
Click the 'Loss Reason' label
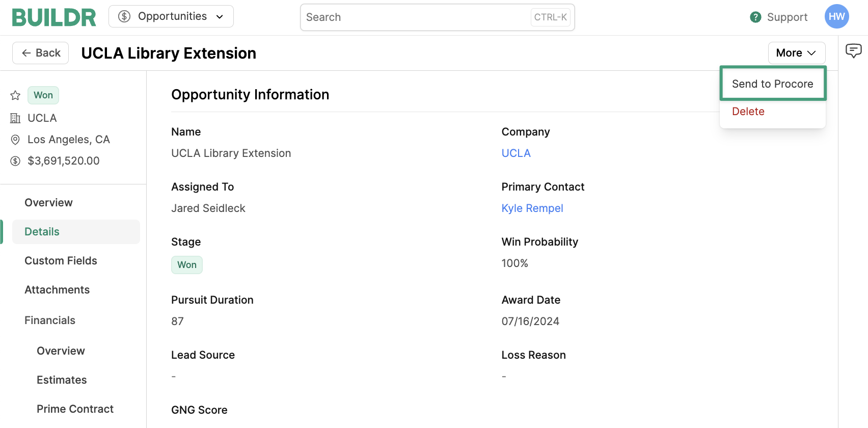[533, 355]
